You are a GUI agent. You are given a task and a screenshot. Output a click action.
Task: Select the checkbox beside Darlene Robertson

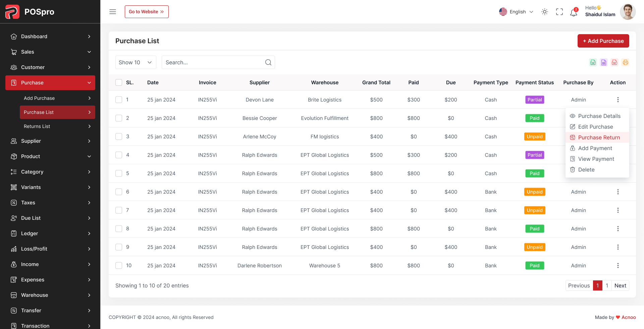(118, 265)
